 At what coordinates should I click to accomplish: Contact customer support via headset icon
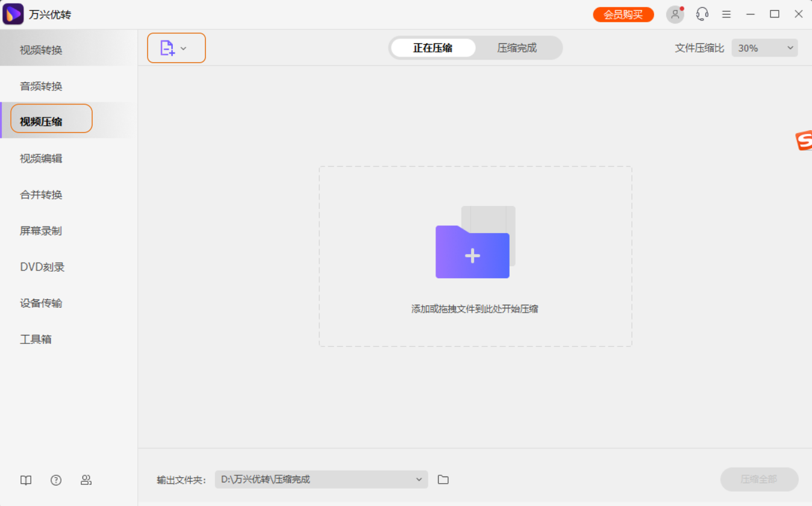pyautogui.click(x=701, y=14)
